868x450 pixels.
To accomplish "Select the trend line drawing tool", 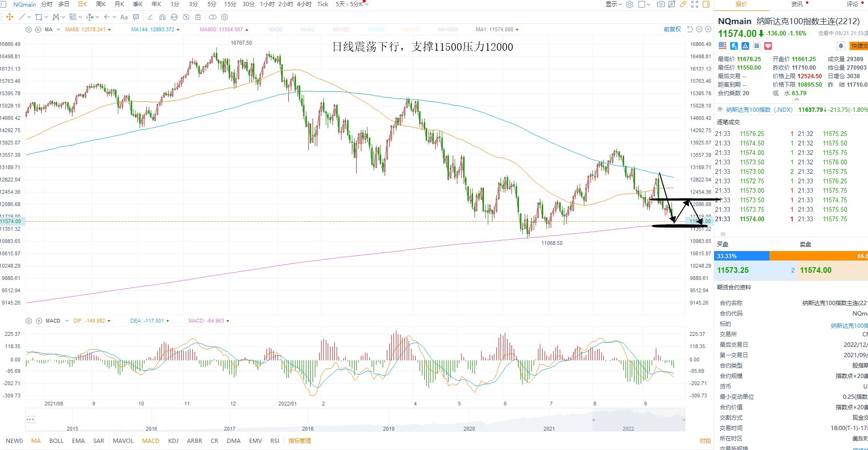I will click(22, 17).
